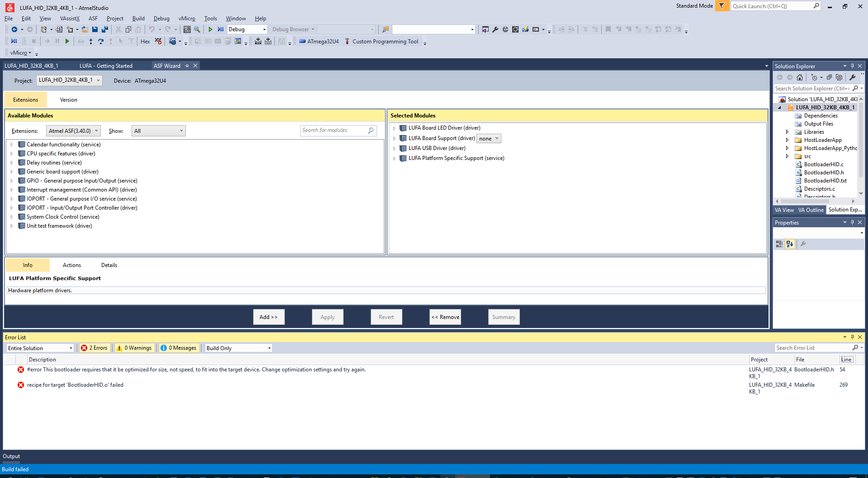This screenshot has width=868, height=478.
Task: Open Solution Explorer Properties wrench icon
Action: (853, 77)
